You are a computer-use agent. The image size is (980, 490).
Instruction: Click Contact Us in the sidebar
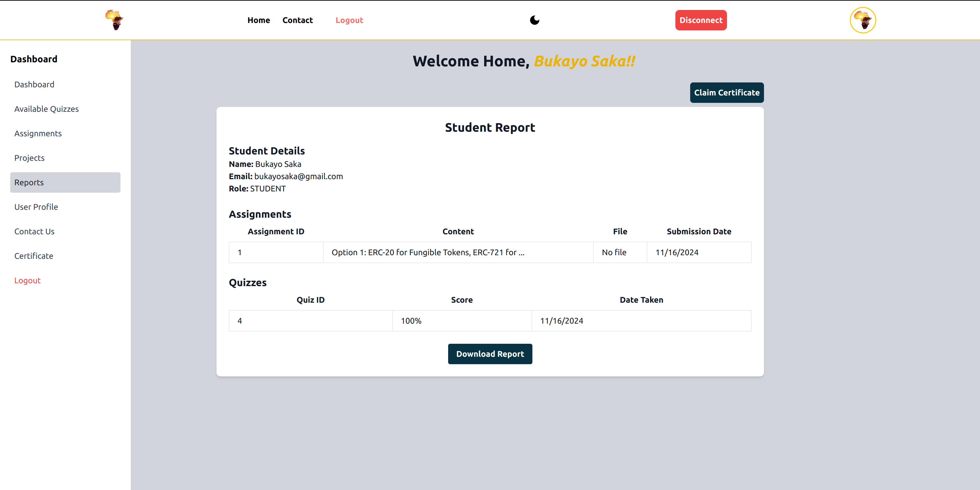click(x=34, y=231)
